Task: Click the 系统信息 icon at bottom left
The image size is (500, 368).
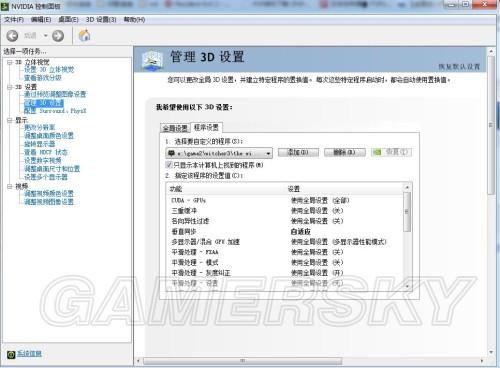Action: point(11,354)
